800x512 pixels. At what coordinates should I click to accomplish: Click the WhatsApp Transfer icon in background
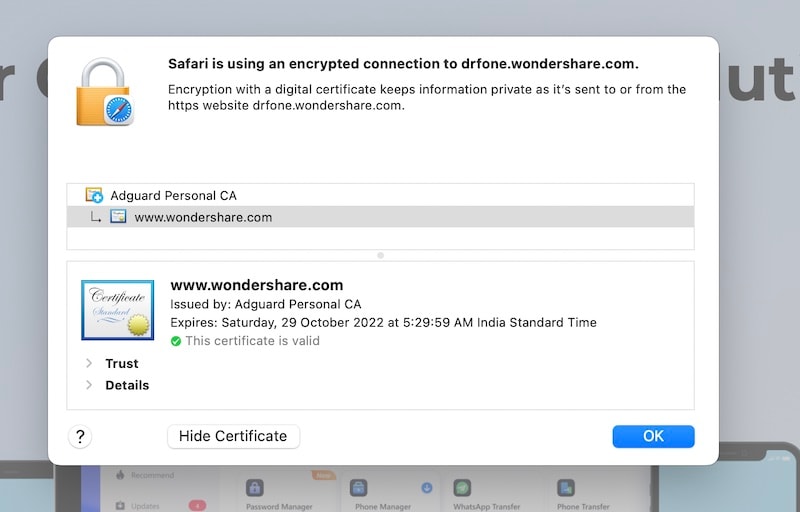click(x=462, y=488)
